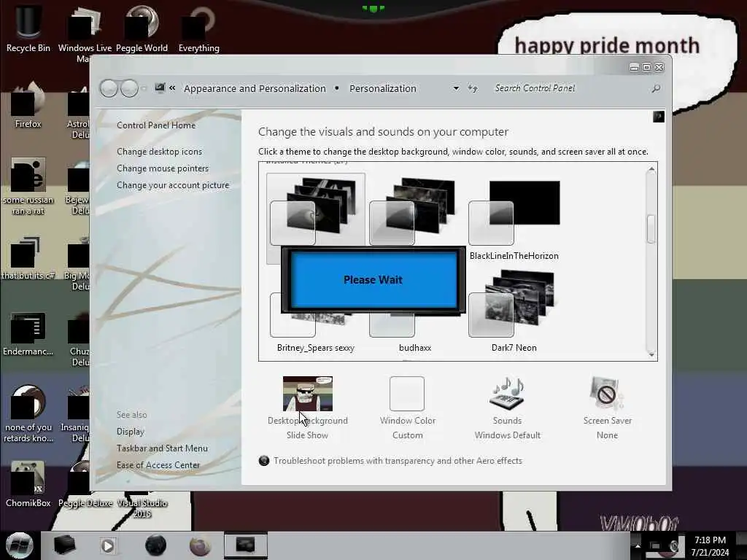This screenshot has width=747, height=560.
Task: Open the Peggle World desktop icon
Action: tap(142, 28)
